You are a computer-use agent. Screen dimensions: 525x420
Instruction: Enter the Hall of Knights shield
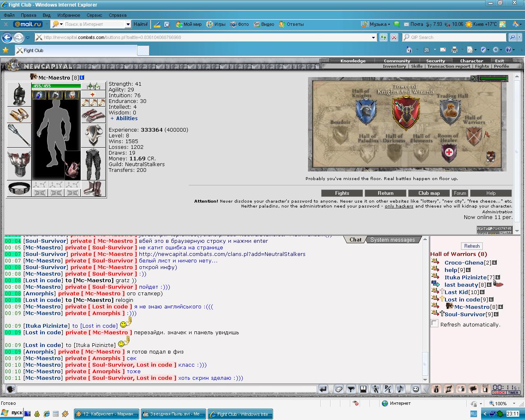(x=366, y=112)
